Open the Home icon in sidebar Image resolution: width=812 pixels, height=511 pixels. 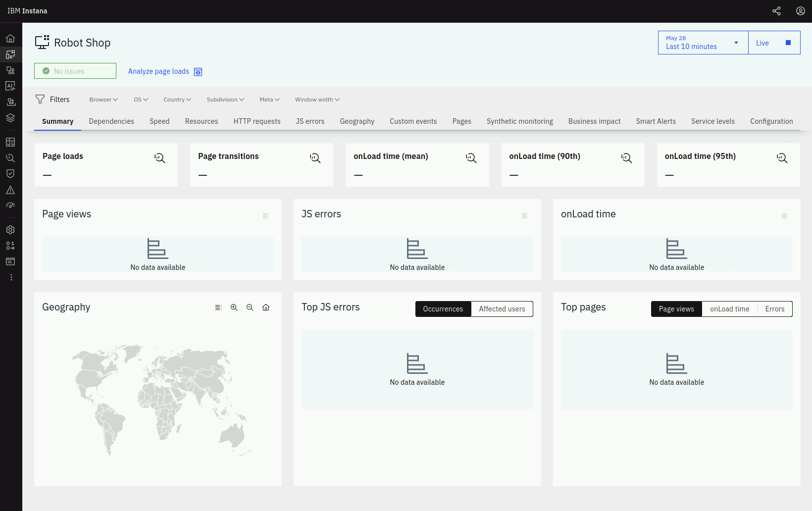point(10,39)
